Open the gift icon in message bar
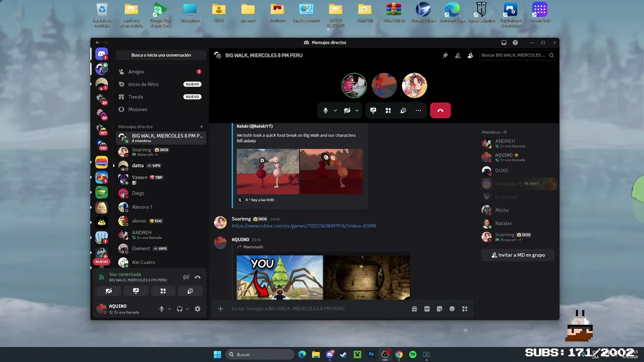 tap(414, 309)
